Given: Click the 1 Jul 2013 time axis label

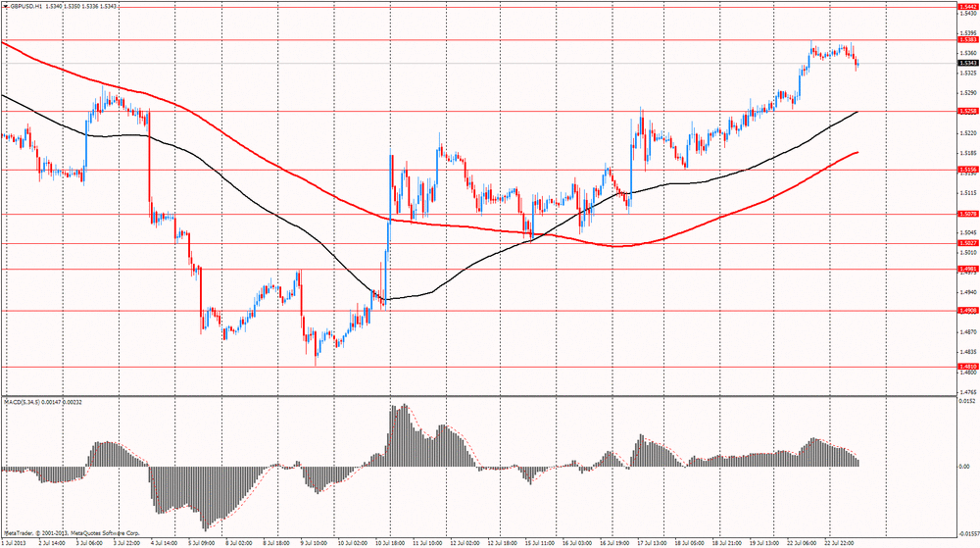Looking at the screenshot, I should coord(13,544).
